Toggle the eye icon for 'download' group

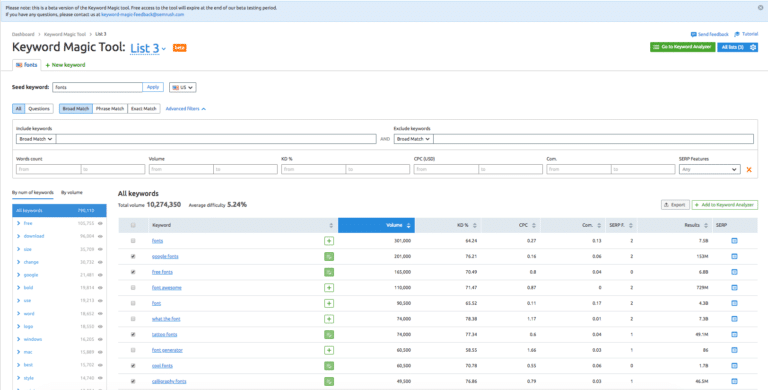click(x=100, y=236)
